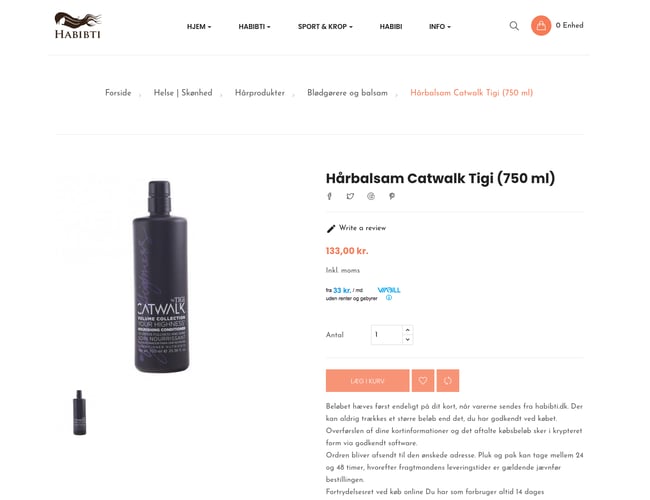The image size is (650, 500).
Task: Open the HABIBTI navigation menu
Action: tap(254, 27)
